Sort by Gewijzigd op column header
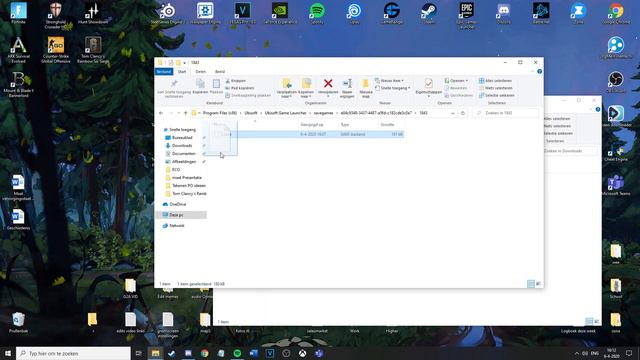The height and width of the screenshot is (360, 640). pos(312,124)
